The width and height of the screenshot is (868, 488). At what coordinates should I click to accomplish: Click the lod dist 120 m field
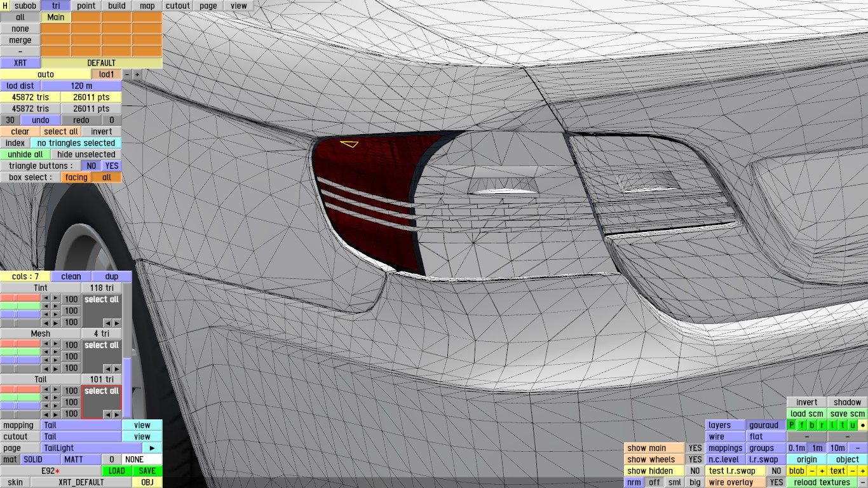81,86
